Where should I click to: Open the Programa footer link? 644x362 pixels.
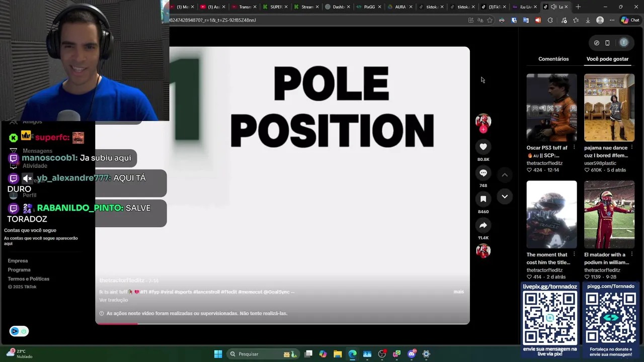coord(19,270)
